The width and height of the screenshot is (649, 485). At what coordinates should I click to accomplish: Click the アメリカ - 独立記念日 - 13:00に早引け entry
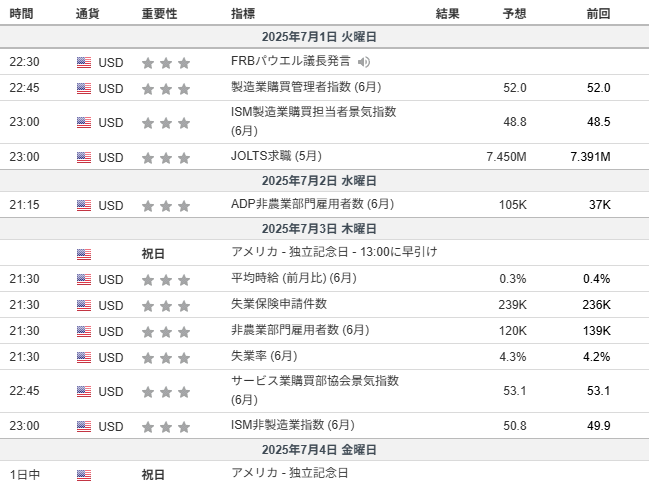(x=334, y=252)
